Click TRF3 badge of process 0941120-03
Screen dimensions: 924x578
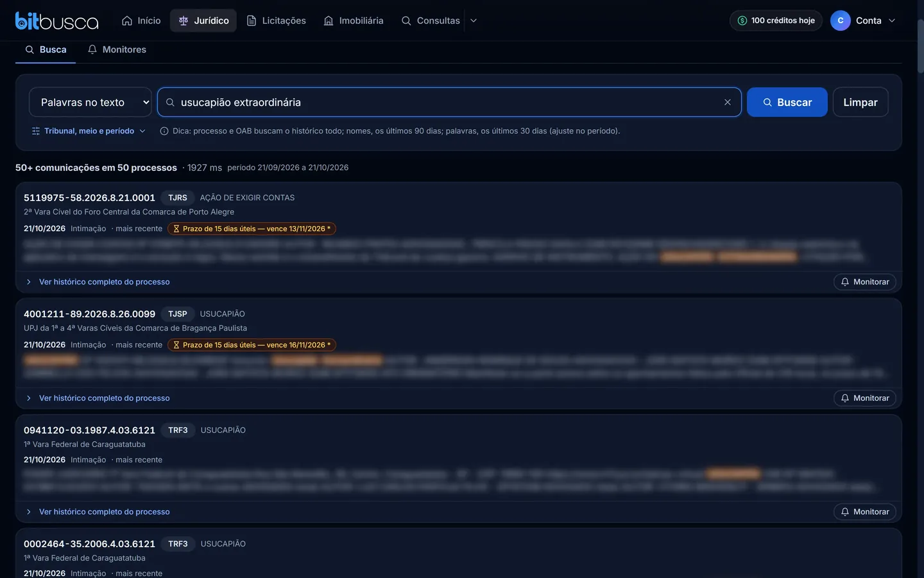tap(178, 430)
